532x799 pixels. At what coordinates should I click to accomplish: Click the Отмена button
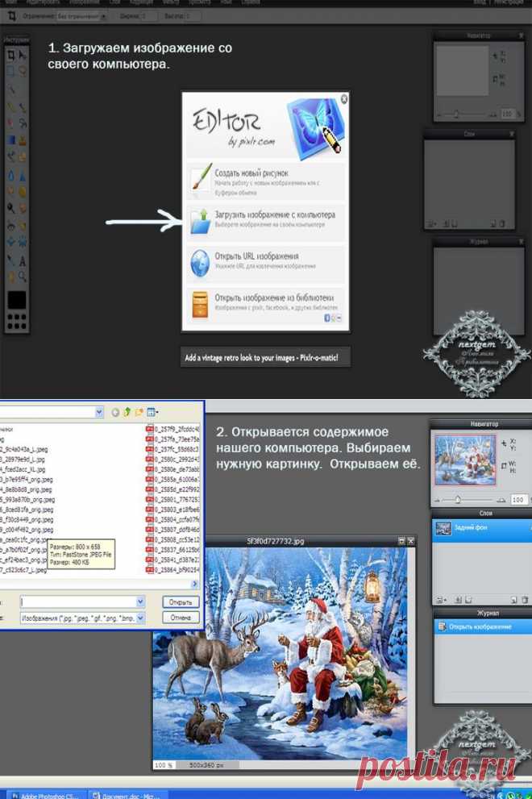[x=181, y=618]
